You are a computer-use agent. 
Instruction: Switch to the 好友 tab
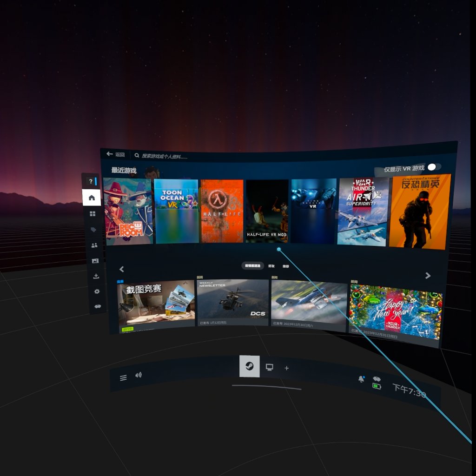tap(271, 266)
